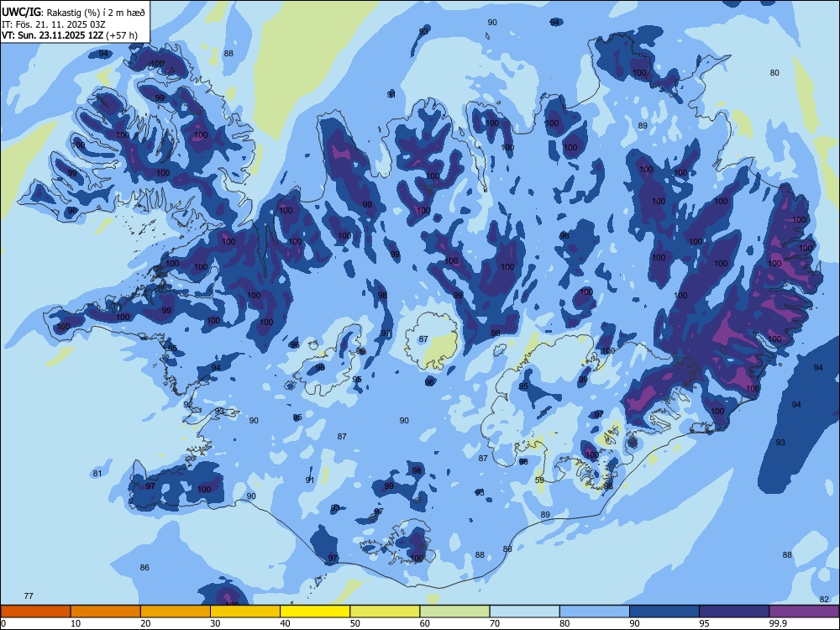This screenshot has height=630, width=840.
Task: Click the 60–70% light green legend swatch
Action: coord(454,612)
